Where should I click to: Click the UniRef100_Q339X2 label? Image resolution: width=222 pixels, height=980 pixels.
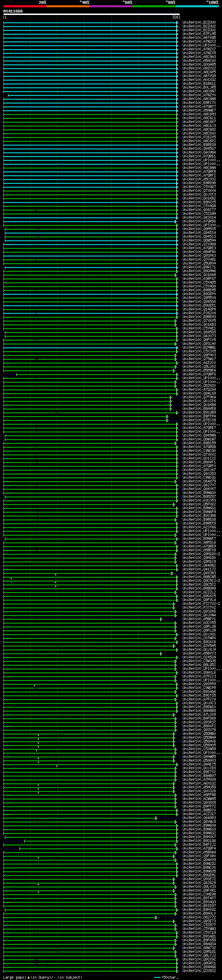click(x=199, y=971)
